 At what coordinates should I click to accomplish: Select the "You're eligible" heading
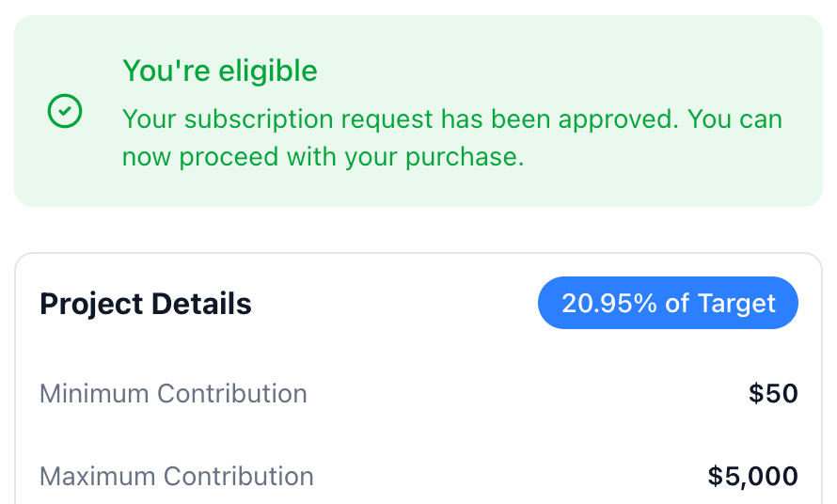pos(220,71)
